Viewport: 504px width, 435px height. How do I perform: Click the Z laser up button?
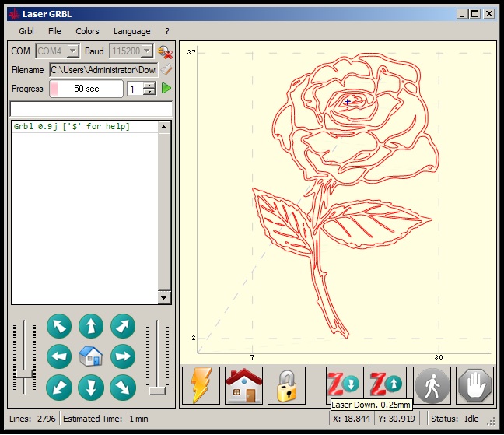click(x=387, y=385)
